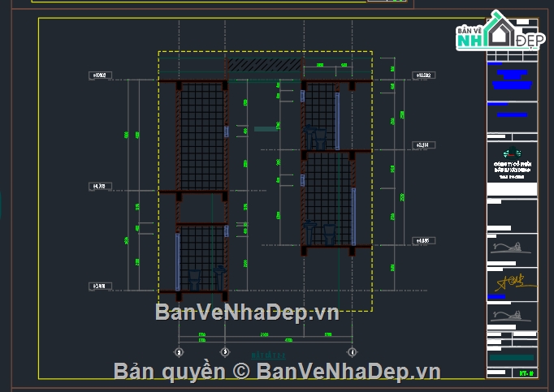The image size is (554, 392).
Task: Select the blue door panel in the top-right bathroom
Action: [337, 121]
